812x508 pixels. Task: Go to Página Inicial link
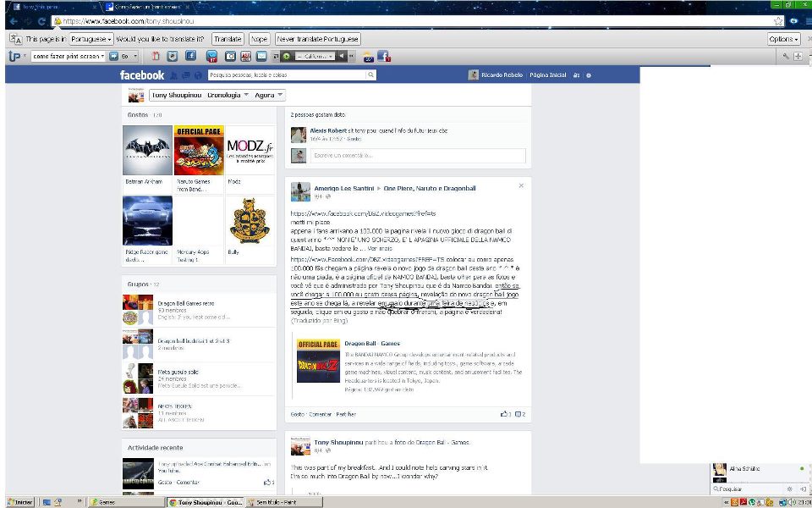pos(547,75)
